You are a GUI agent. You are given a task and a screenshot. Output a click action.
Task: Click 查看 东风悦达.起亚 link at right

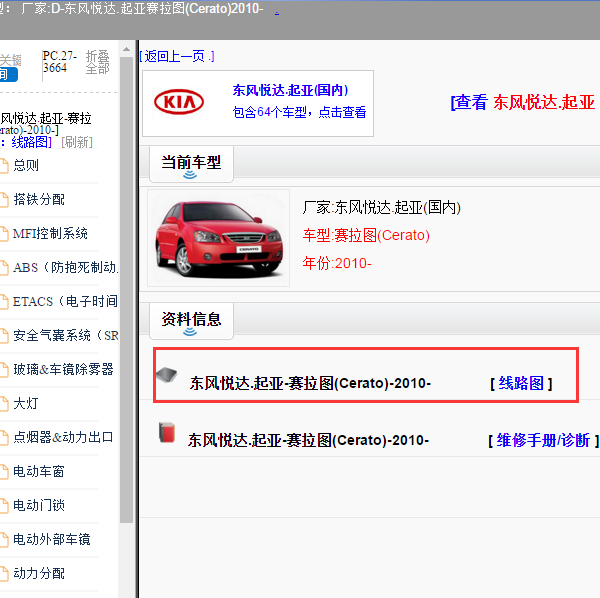pyautogui.click(x=525, y=102)
